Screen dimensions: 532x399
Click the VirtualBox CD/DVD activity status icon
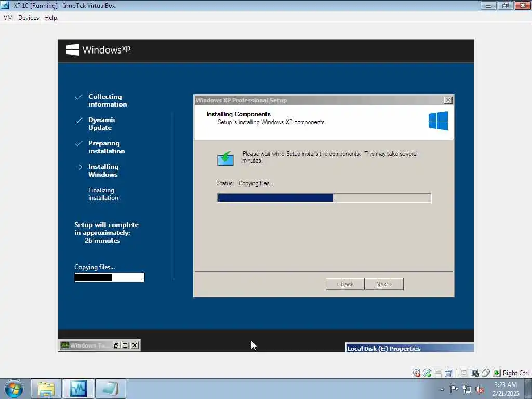[416, 373]
